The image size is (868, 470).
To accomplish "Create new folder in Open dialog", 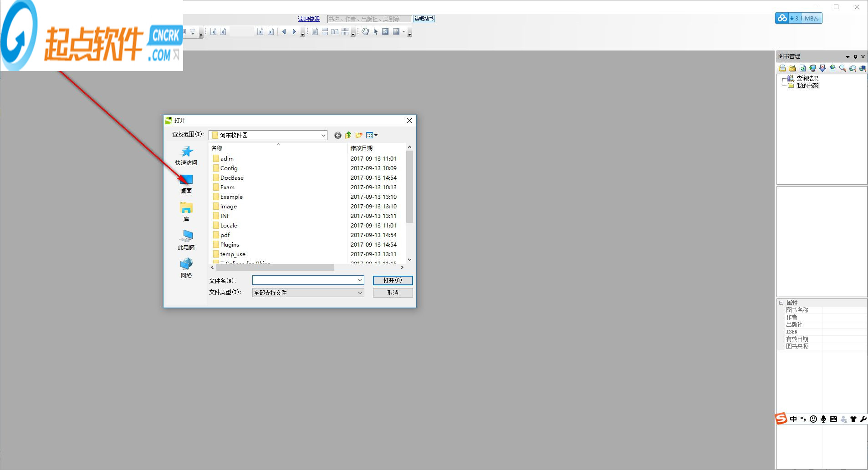I will click(x=359, y=135).
